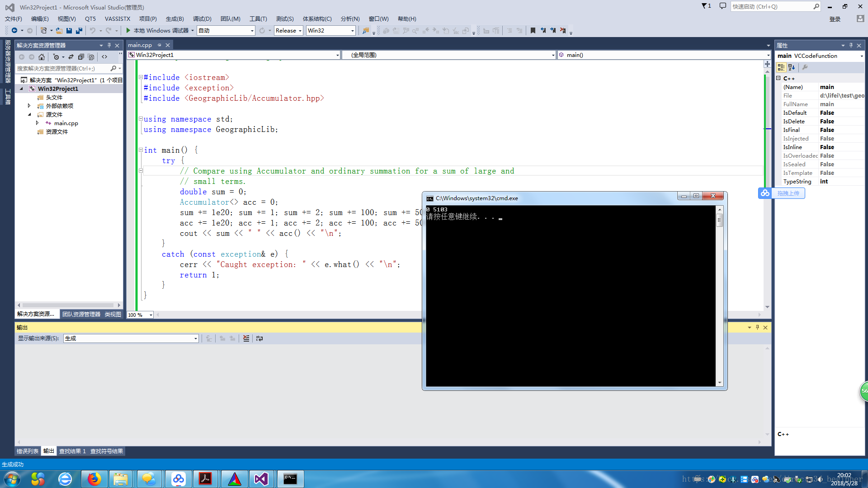
Task: Click Categorized view icon in Properties panel
Action: point(781,67)
